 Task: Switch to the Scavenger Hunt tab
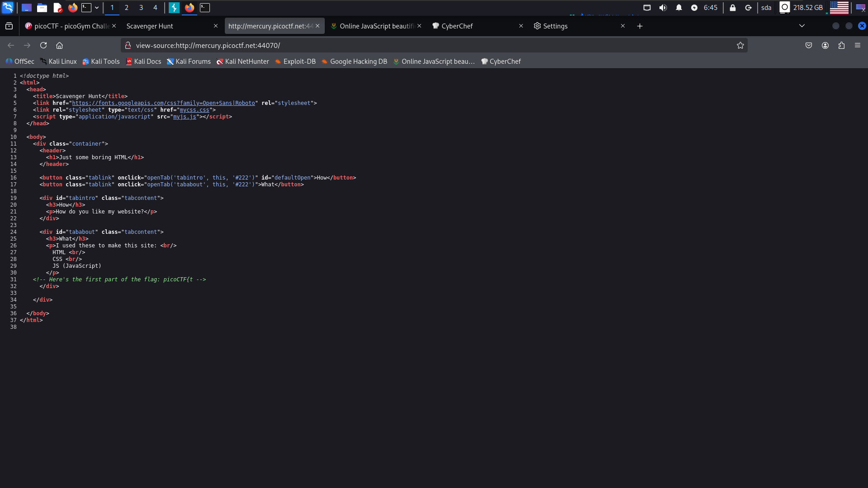coord(167,26)
